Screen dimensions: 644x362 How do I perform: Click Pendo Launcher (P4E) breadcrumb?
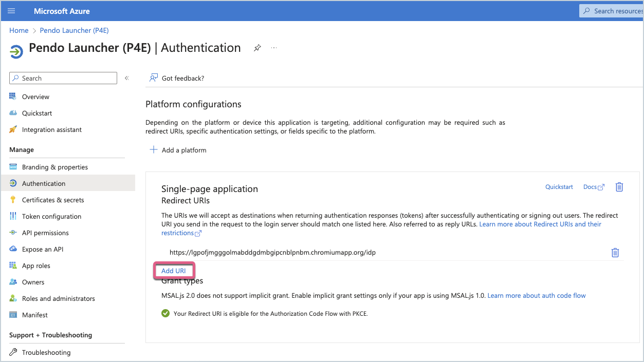pyautogui.click(x=75, y=30)
